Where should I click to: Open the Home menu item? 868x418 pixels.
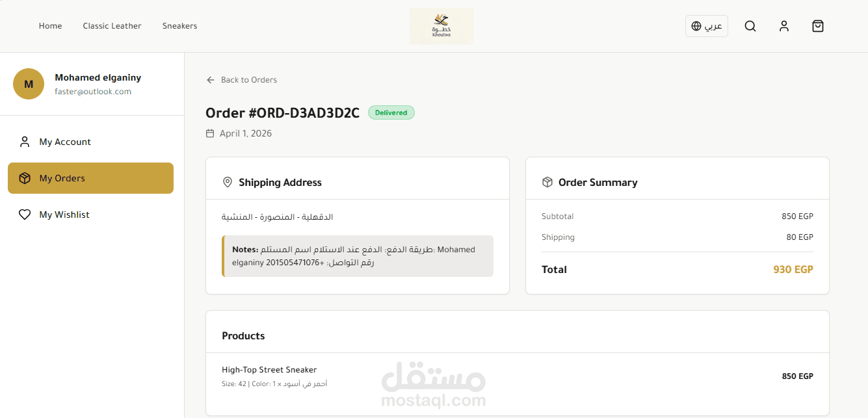[x=50, y=26]
